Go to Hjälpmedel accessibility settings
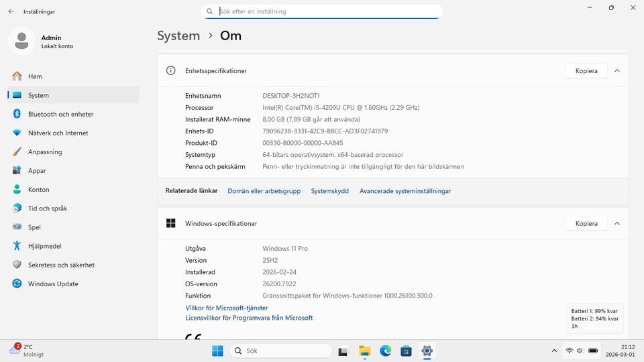Image resolution: width=644 pixels, height=362 pixels. (x=44, y=246)
